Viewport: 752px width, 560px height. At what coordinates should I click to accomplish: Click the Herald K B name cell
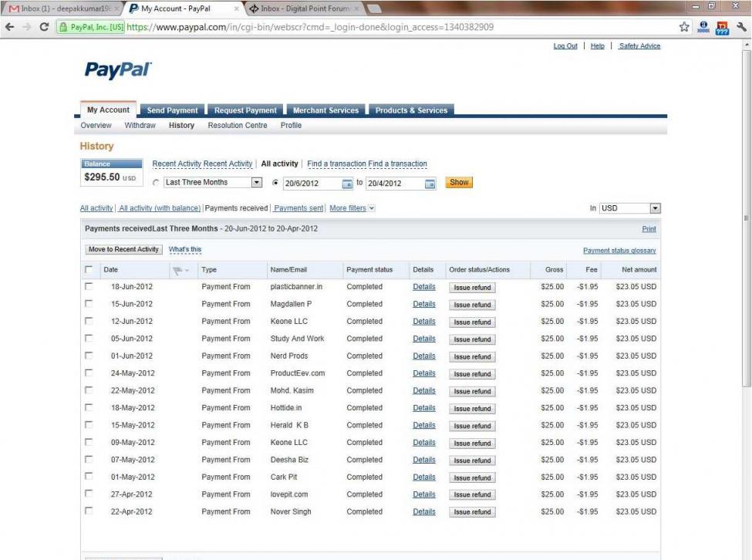click(x=289, y=425)
